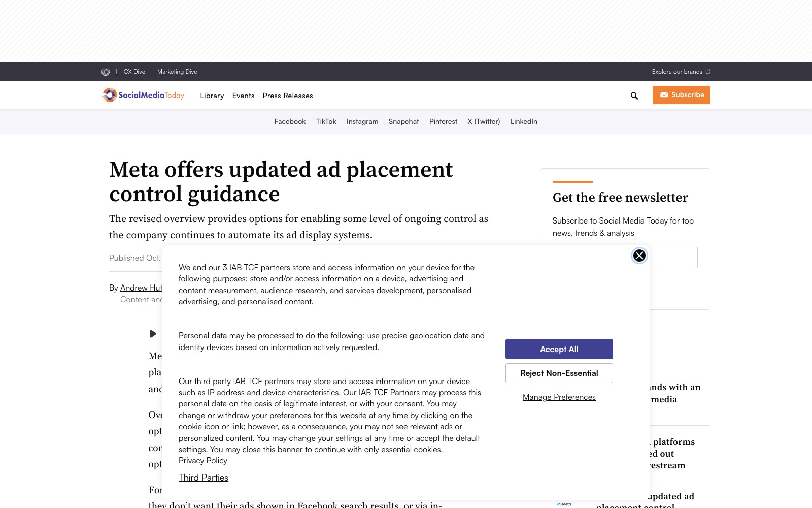The image size is (812, 508).
Task: Select the X (Twitter) topic tab
Action: click(x=484, y=121)
